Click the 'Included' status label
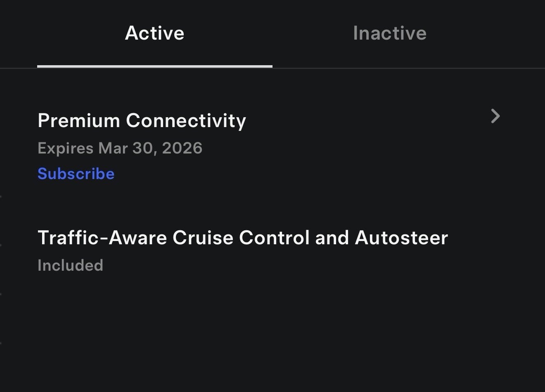This screenshot has height=392, width=545. 70,265
